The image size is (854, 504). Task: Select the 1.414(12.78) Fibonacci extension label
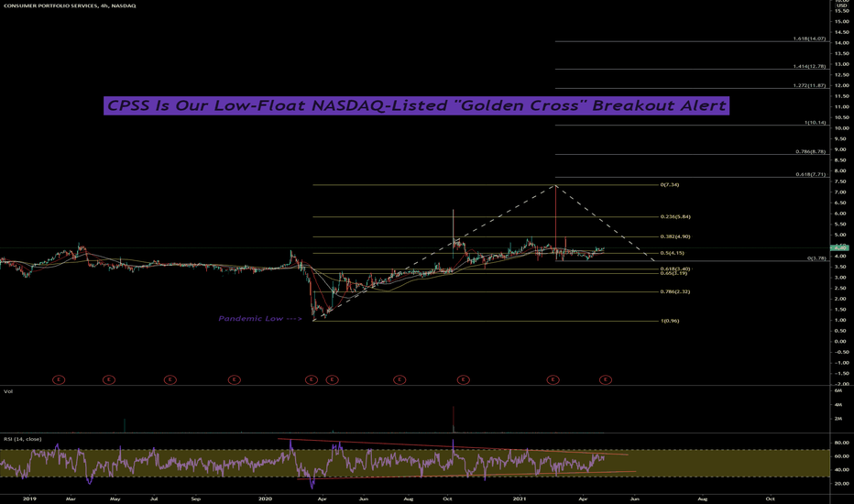[x=809, y=67]
